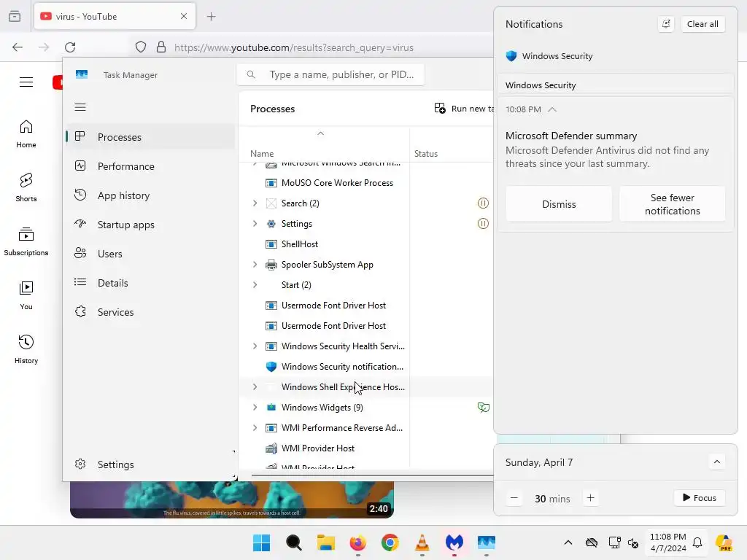Click See fewer notifications button
Viewport: 747px width, 560px height.
point(672,204)
